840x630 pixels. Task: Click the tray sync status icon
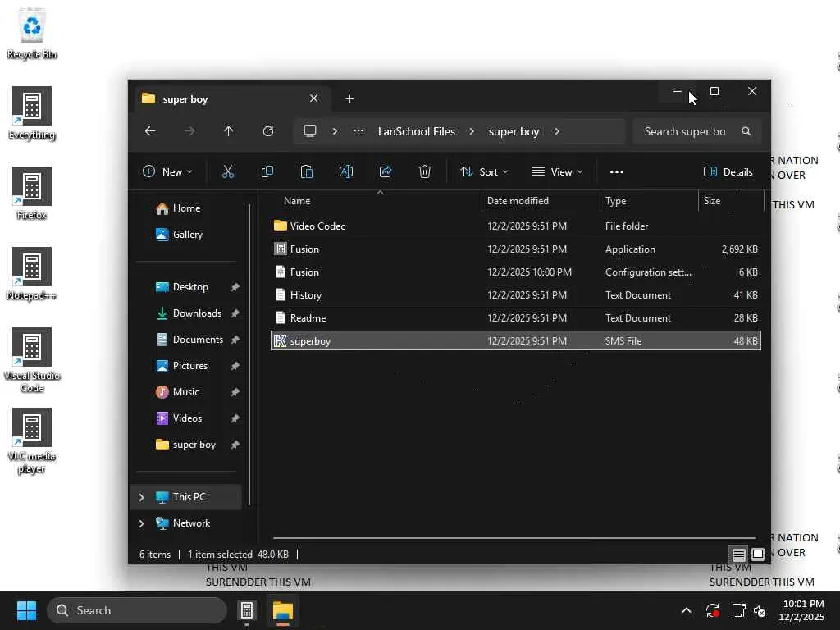point(713,610)
